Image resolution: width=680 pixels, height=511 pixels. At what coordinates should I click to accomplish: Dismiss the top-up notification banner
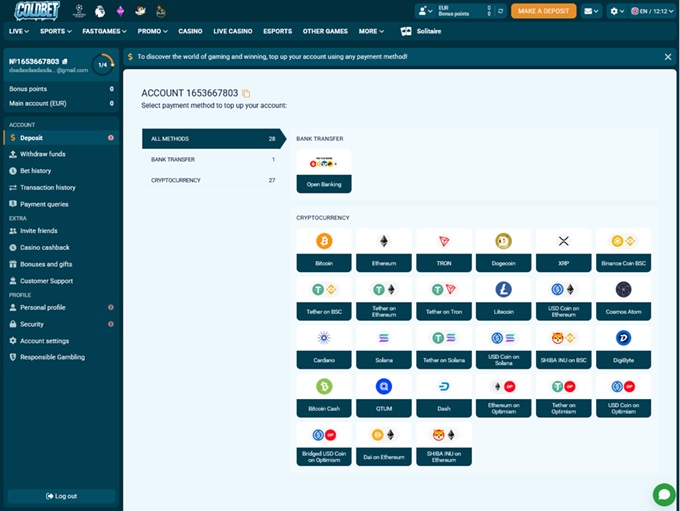[668, 57]
